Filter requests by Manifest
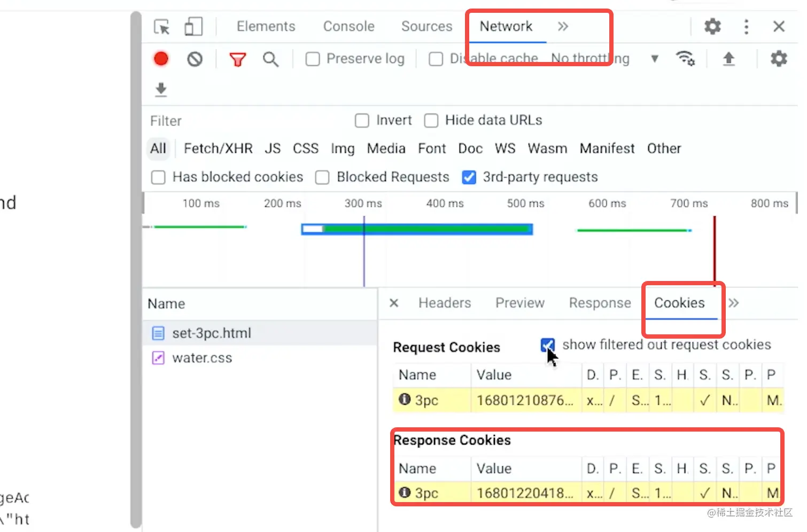The image size is (807, 532). (607, 148)
